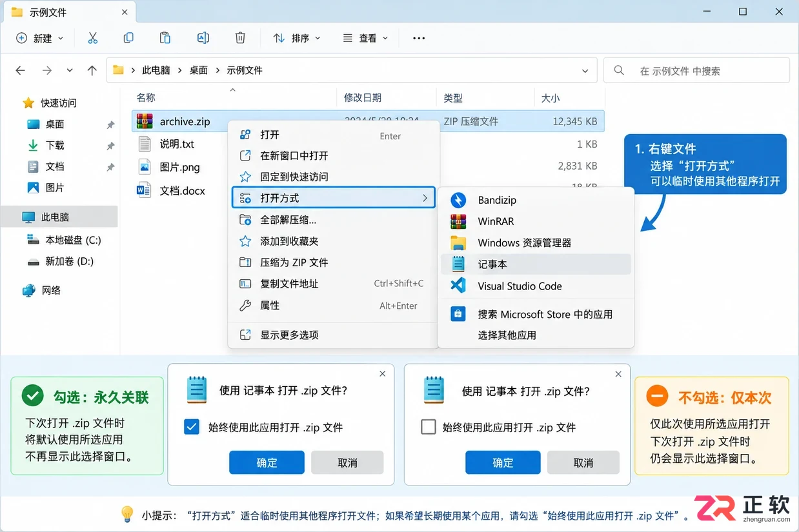Viewport: 799px width, 532px height.
Task: Open with 记事本 from the submenu
Action: pos(536,264)
